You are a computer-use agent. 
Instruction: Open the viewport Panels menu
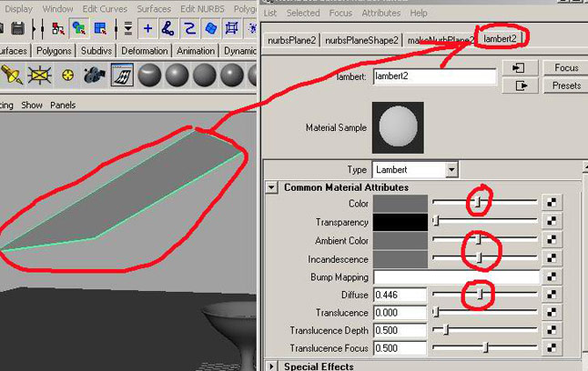(x=63, y=105)
